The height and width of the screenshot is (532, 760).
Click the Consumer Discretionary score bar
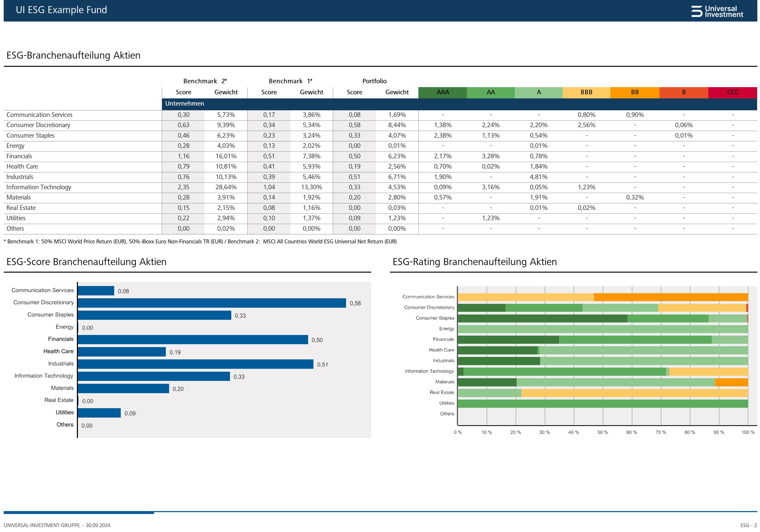pyautogui.click(x=212, y=303)
